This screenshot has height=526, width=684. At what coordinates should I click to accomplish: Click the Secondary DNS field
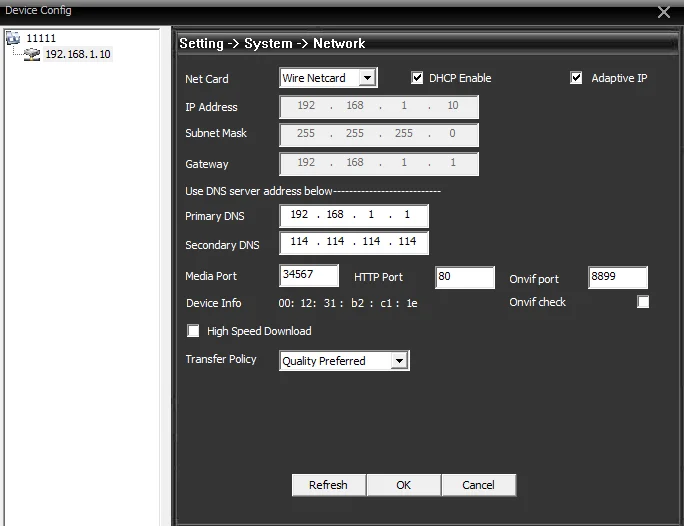[x=354, y=243]
